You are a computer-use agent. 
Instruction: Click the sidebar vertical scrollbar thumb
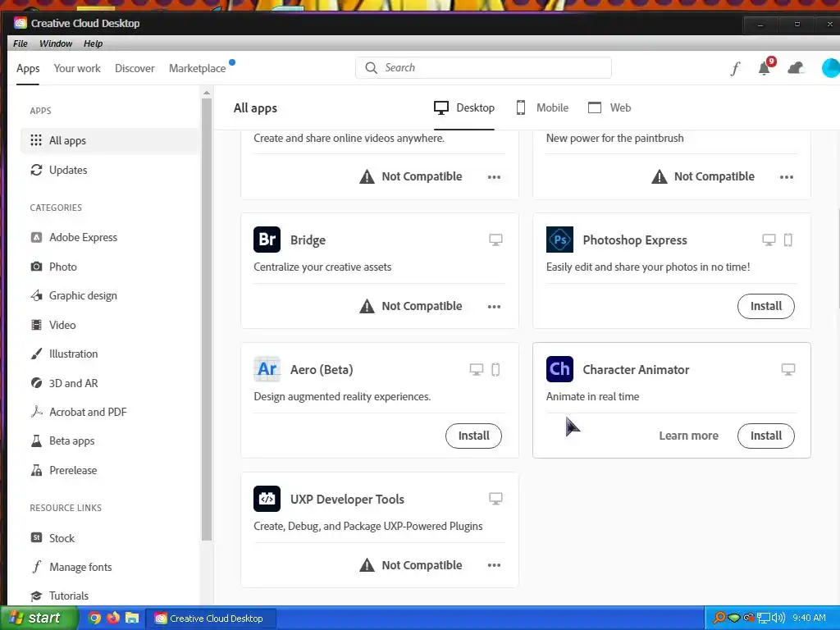click(207, 319)
